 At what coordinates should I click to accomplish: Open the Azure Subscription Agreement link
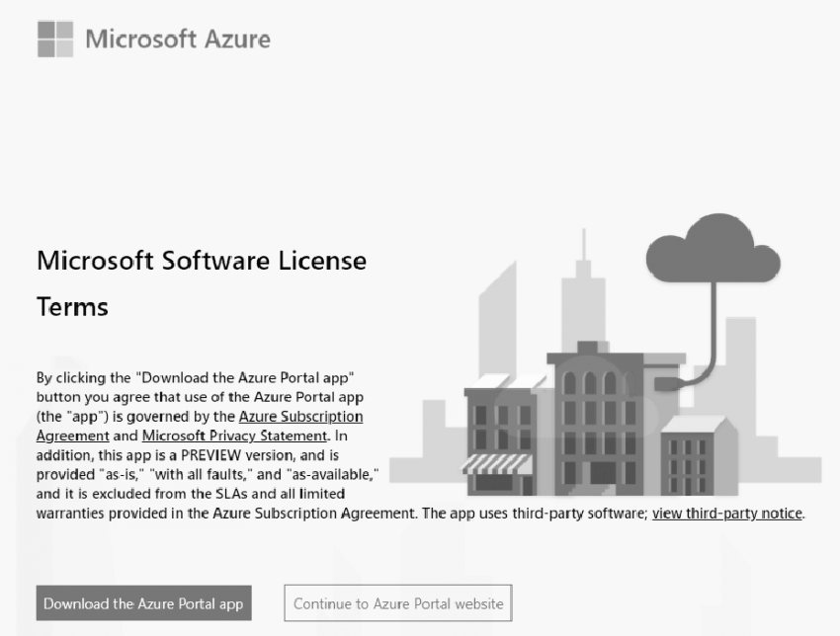pyautogui.click(x=301, y=417)
